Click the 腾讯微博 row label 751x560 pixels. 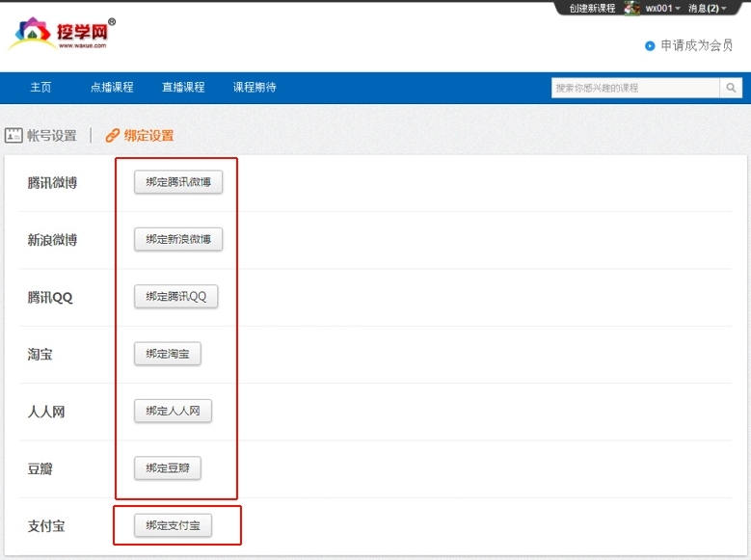pyautogui.click(x=52, y=182)
